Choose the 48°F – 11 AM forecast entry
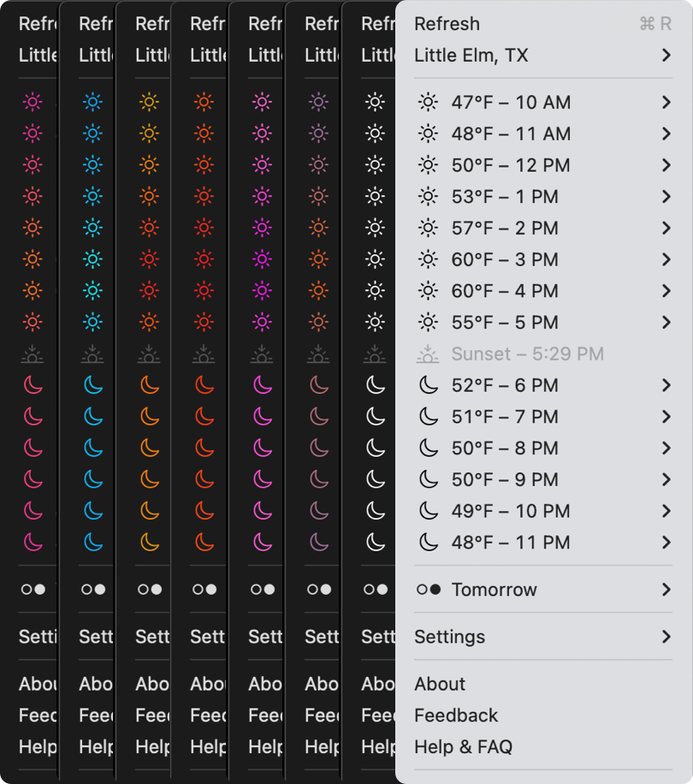 [511, 134]
